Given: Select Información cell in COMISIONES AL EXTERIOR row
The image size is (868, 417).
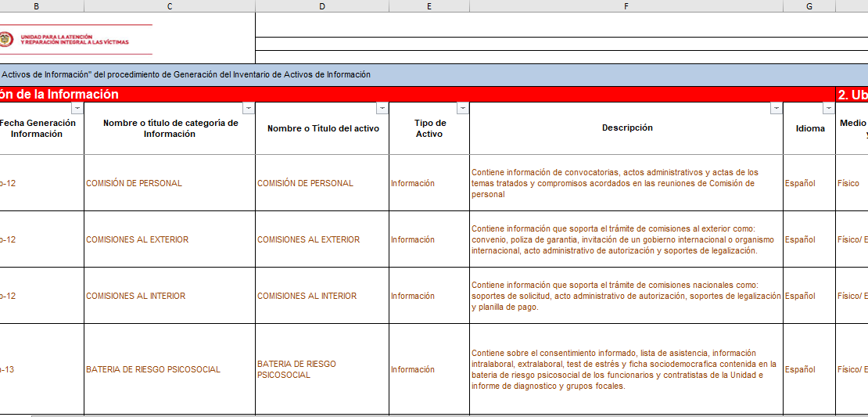Looking at the screenshot, I should (x=429, y=239).
